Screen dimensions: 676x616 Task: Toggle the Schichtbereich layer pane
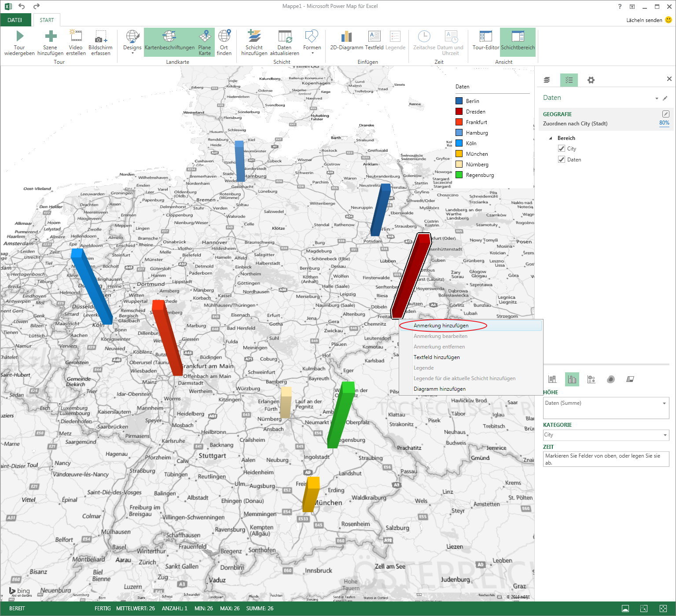pos(518,43)
